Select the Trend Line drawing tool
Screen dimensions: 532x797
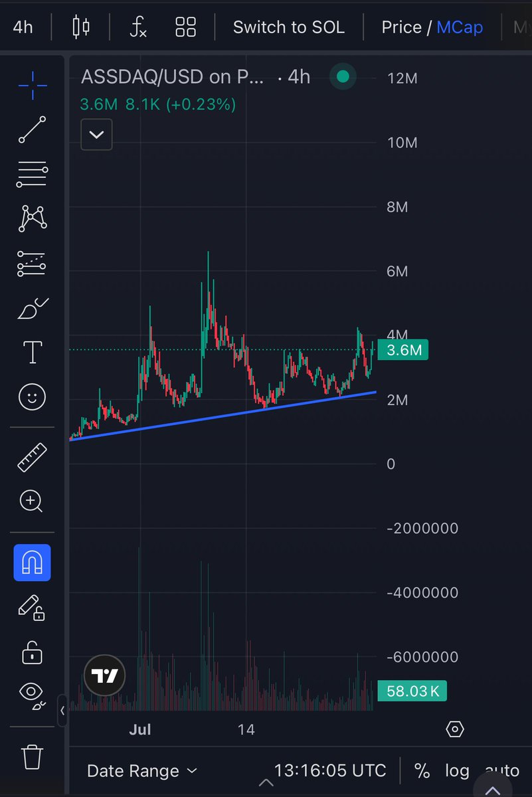[x=31, y=130]
